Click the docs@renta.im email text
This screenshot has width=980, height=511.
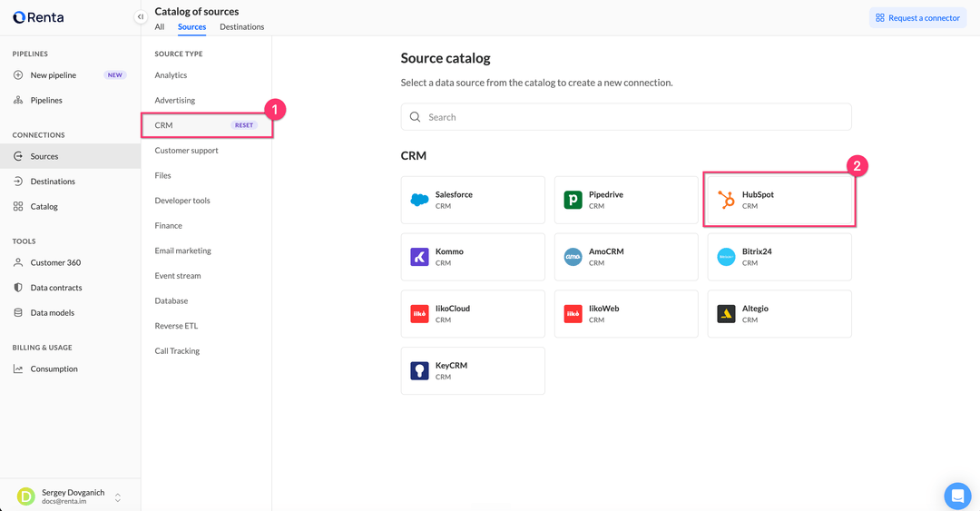click(x=64, y=502)
